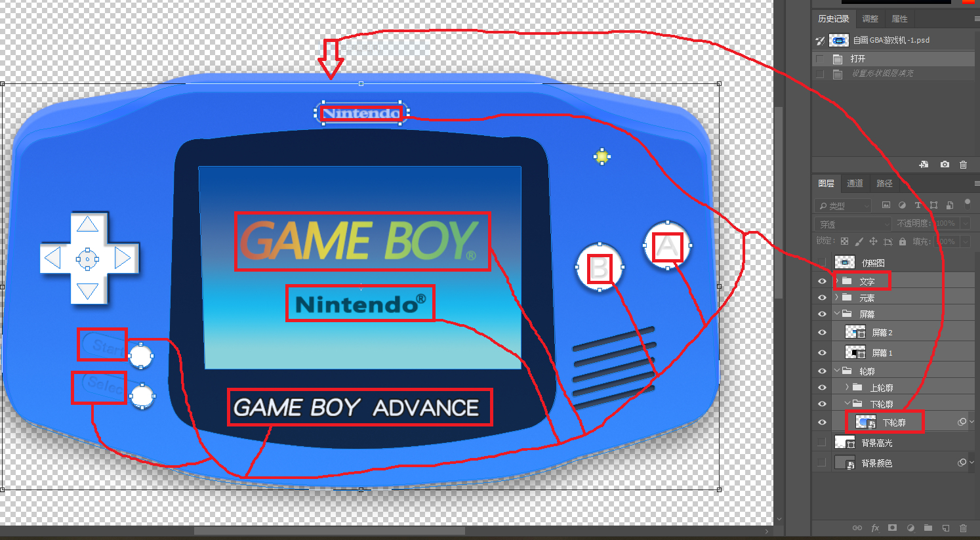The width and height of the screenshot is (980, 540).
Task: Lock all layer attributes with padlock icon
Action: pos(903,241)
